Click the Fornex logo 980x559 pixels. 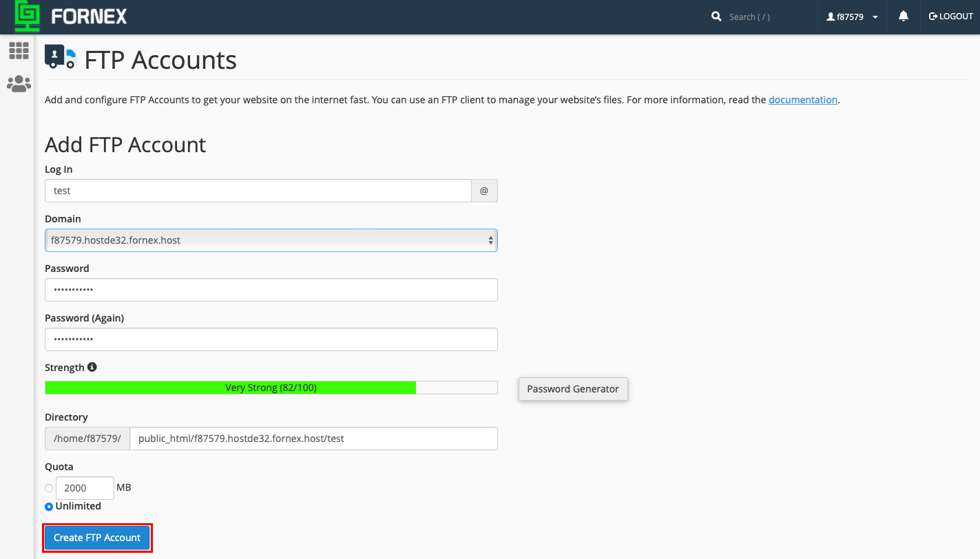coord(71,17)
